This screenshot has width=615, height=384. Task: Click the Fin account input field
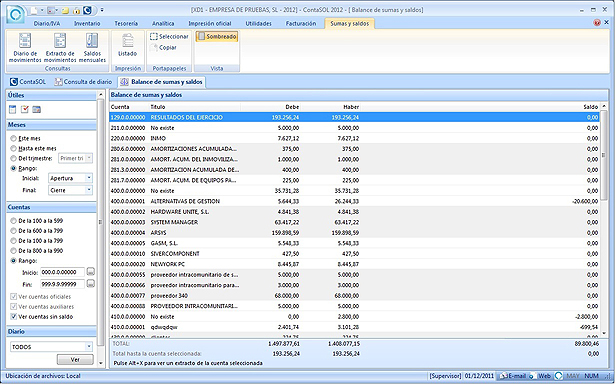coord(62,284)
